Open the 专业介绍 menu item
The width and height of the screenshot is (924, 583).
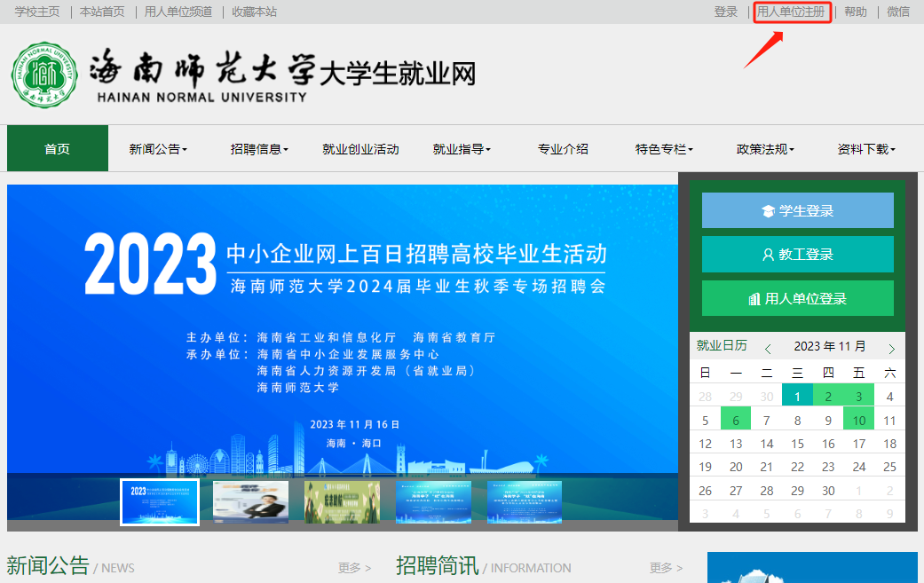pyautogui.click(x=563, y=149)
